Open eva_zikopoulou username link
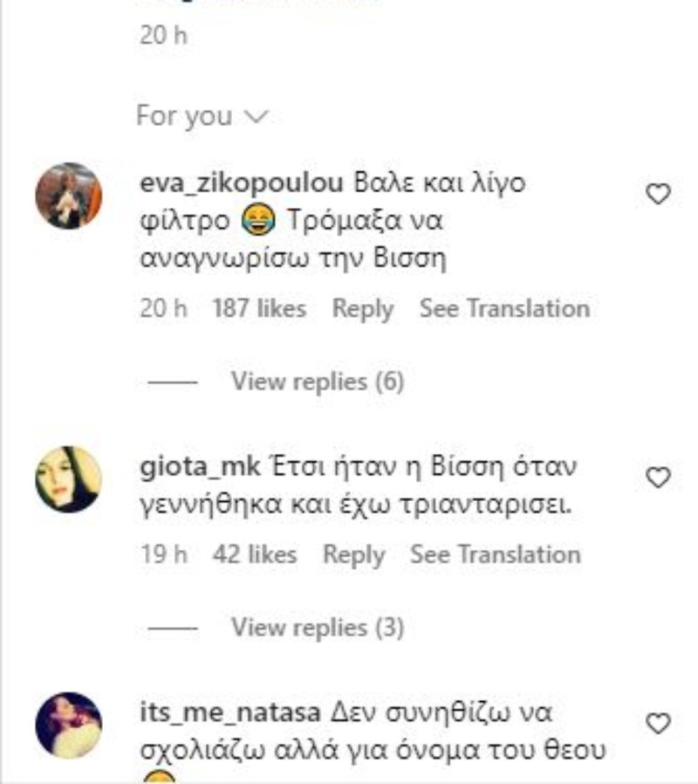The width and height of the screenshot is (698, 784). pyautogui.click(x=242, y=183)
